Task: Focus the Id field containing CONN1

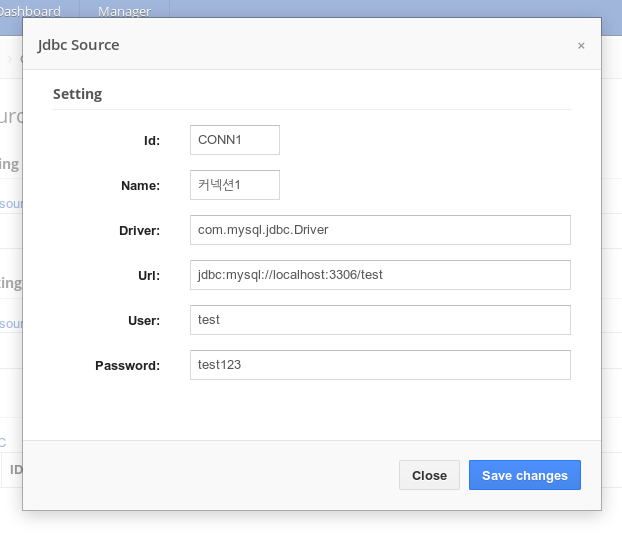Action: coord(234,140)
